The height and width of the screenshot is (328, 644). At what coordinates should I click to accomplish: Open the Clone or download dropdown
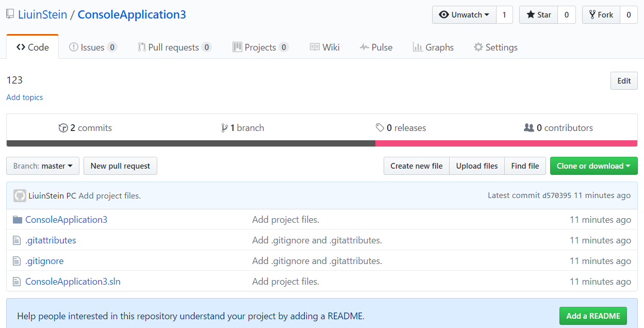coord(593,166)
